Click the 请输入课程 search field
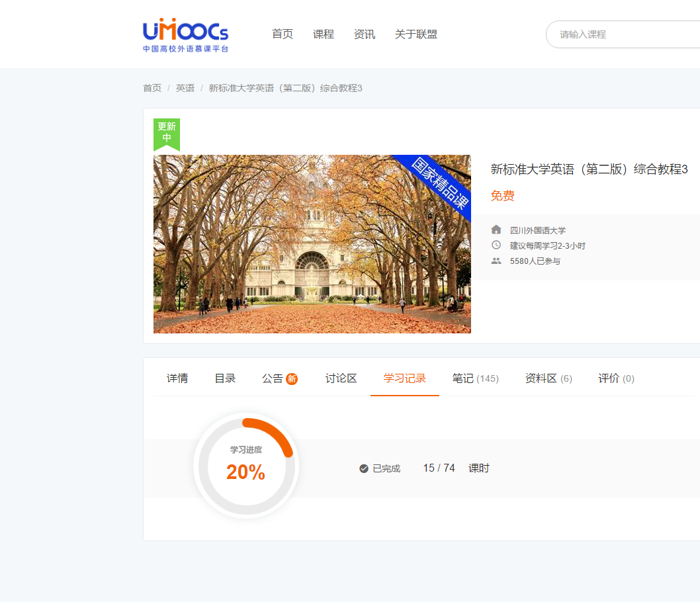The height and width of the screenshot is (602, 700). [623, 34]
